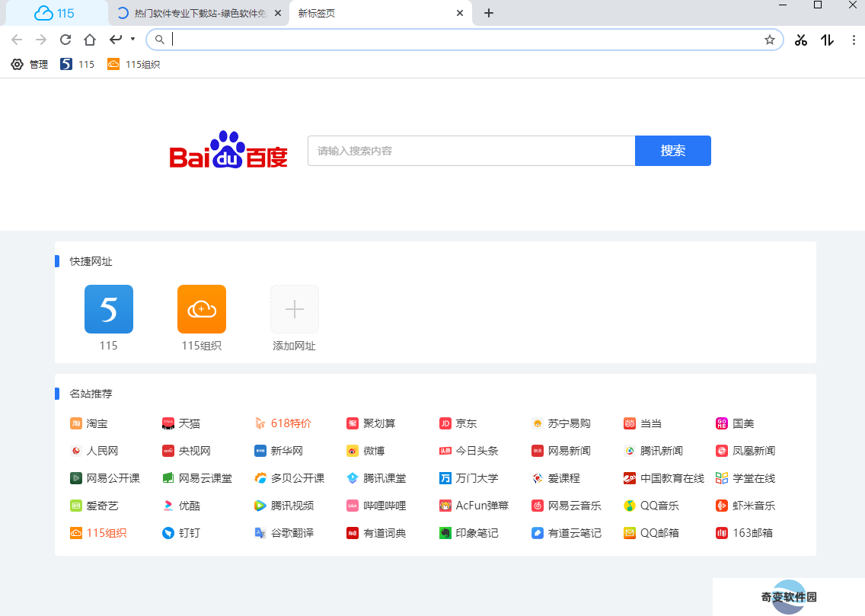Open the AcFun弹幕 link
Viewport: 865px width, 616px height.
[x=474, y=506]
